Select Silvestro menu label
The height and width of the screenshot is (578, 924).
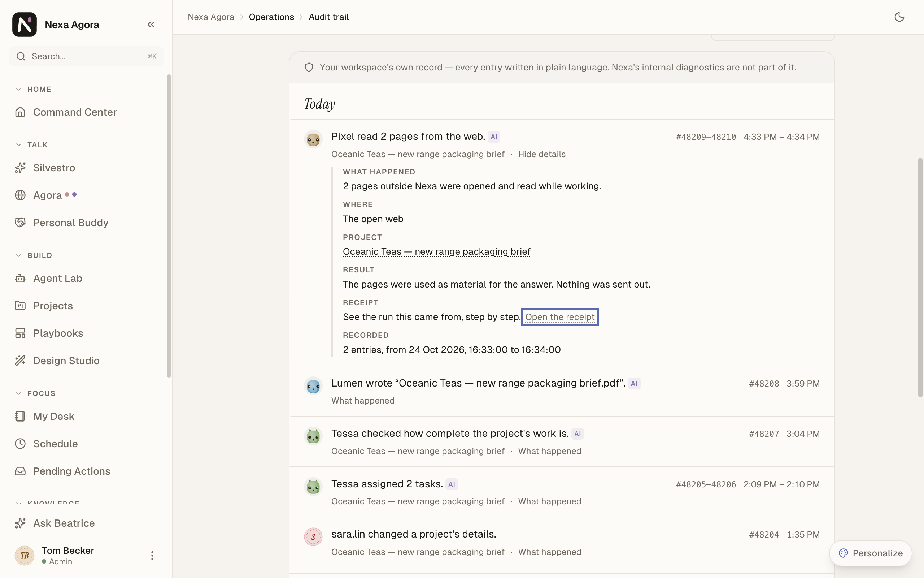(54, 168)
